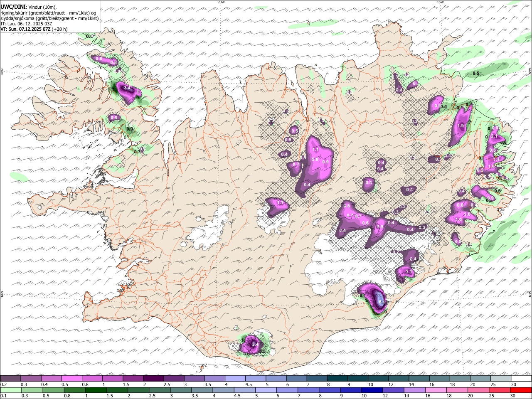
Task: Click the 20W longitude label
Action: pos(221,2)
